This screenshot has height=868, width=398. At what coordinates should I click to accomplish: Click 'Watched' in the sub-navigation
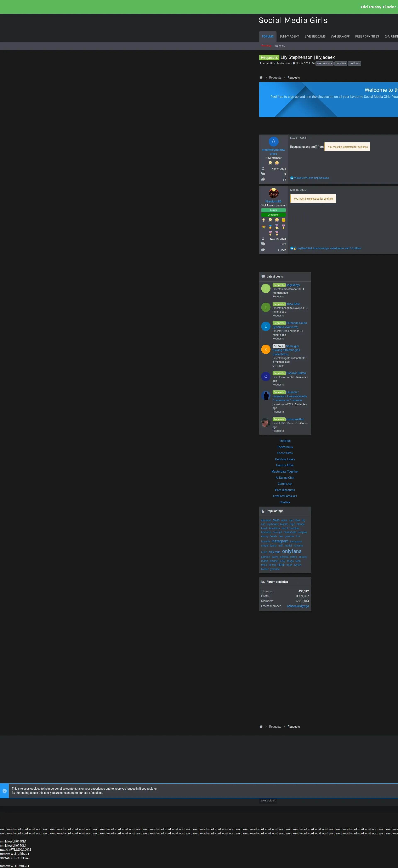click(279, 46)
